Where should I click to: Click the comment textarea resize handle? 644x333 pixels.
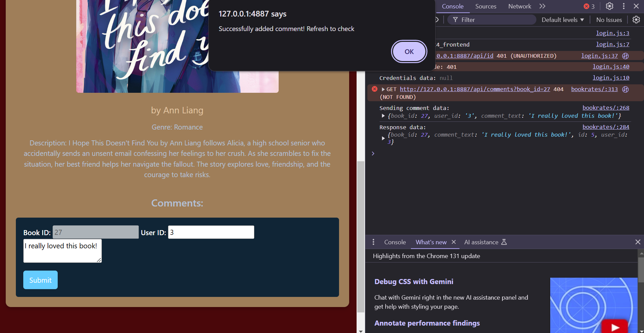point(99,260)
